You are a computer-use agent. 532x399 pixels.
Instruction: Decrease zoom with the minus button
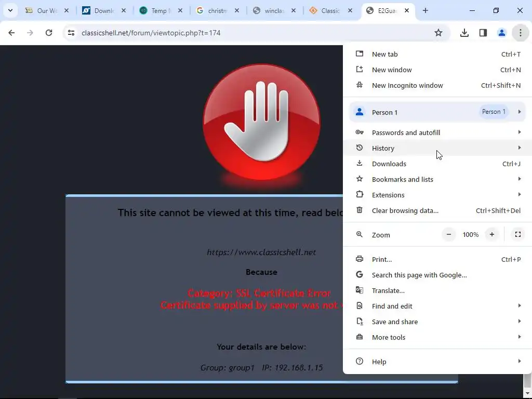tap(448, 234)
